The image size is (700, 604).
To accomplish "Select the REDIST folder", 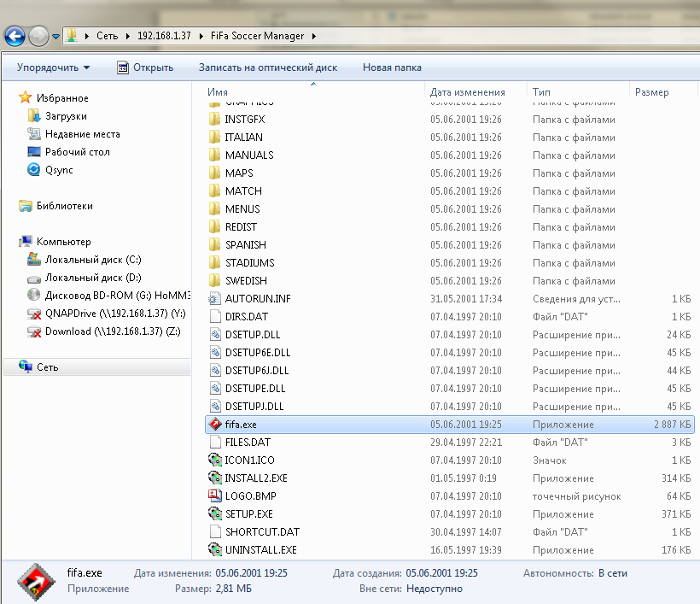I will tap(241, 227).
